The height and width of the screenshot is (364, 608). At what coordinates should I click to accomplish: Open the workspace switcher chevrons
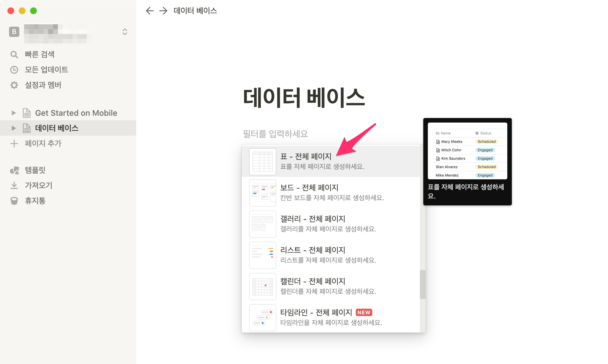click(x=125, y=32)
